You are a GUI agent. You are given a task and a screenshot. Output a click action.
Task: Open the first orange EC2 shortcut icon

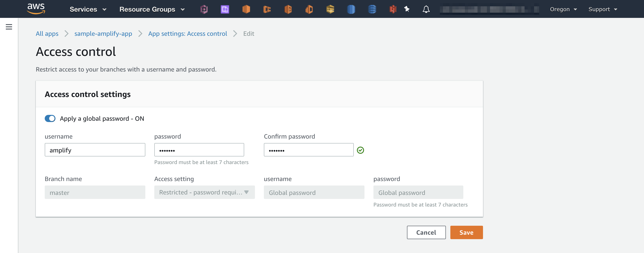pyautogui.click(x=246, y=9)
